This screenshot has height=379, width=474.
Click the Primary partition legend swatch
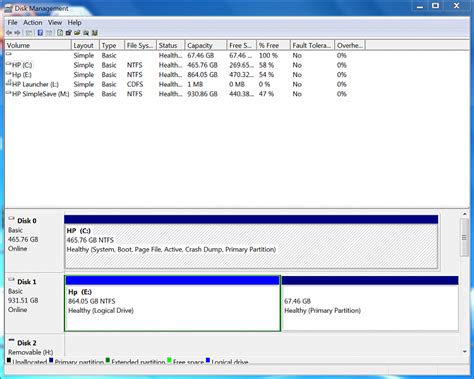tap(51, 360)
